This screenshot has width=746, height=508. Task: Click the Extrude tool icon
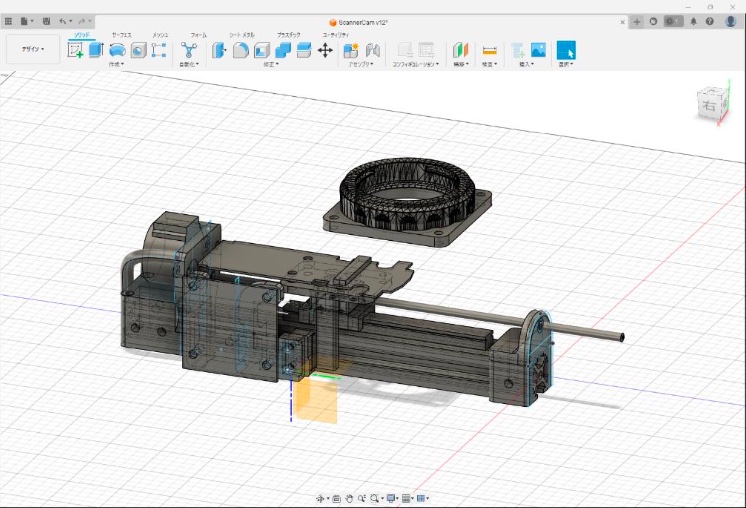pyautogui.click(x=96, y=50)
